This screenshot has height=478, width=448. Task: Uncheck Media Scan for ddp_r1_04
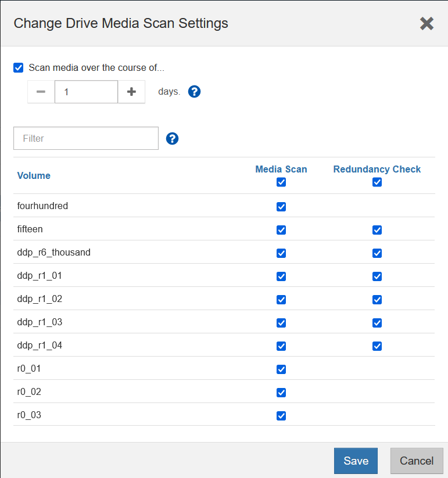[x=281, y=346]
